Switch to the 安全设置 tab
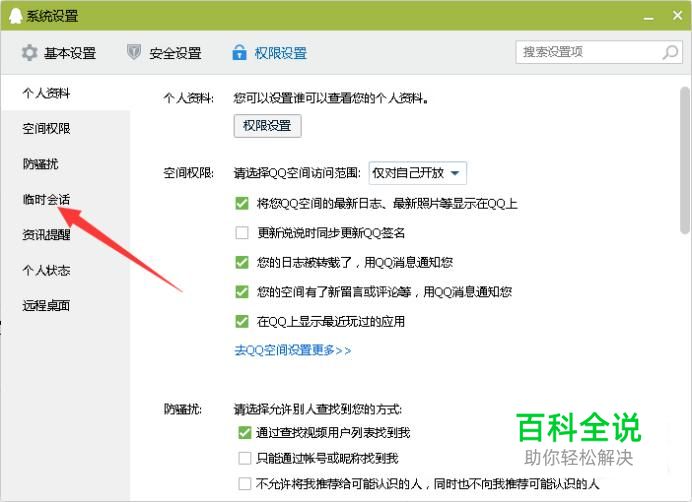This screenshot has width=692, height=502. click(x=164, y=53)
